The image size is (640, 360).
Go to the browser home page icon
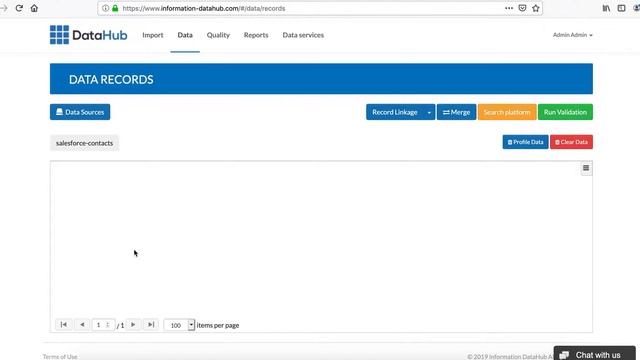tap(34, 8)
